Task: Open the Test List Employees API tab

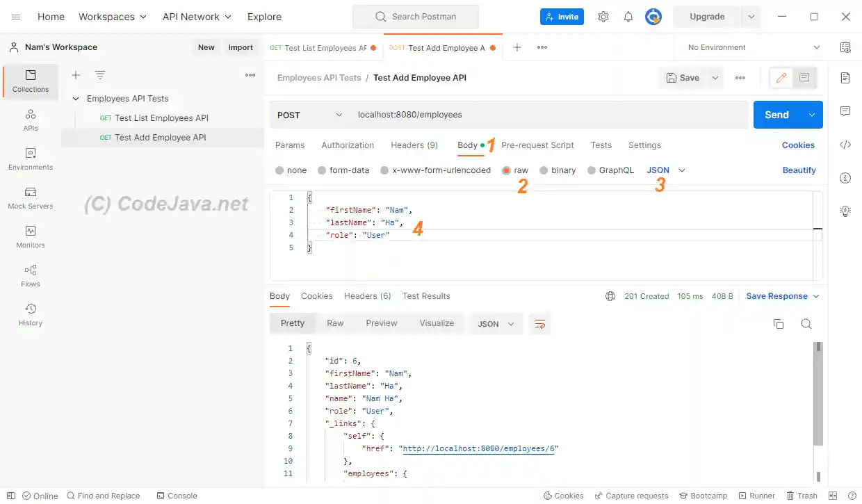Action: click(321, 47)
